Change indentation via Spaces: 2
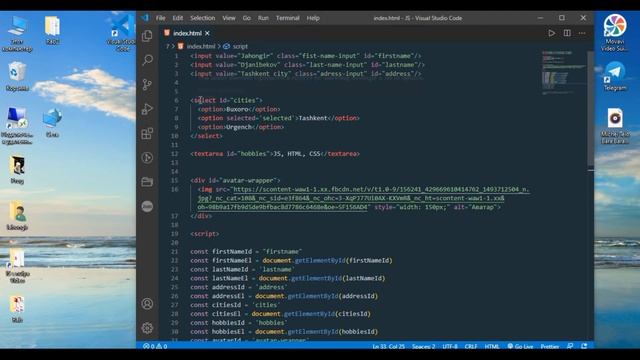Screen dimensions: 640x360 (x=423, y=346)
